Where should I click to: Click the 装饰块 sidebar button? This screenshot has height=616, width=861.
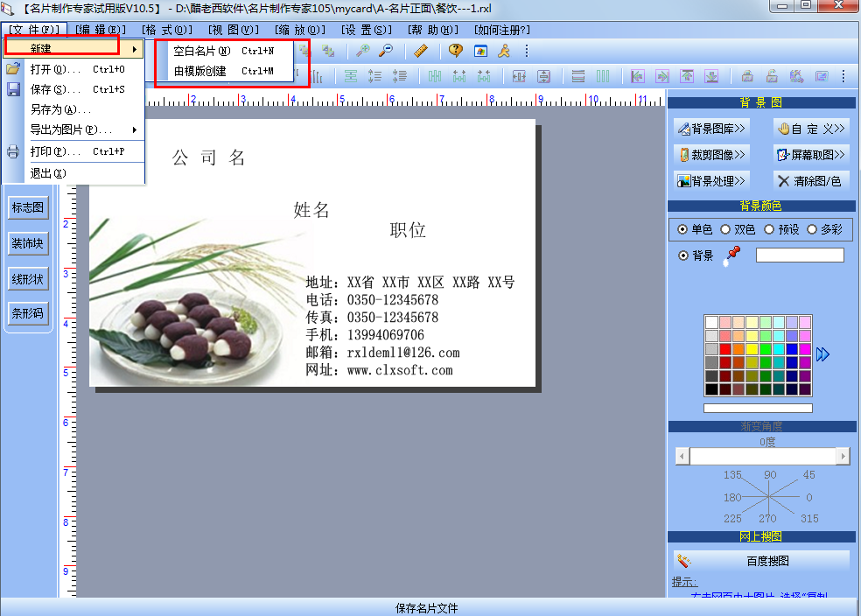[x=28, y=243]
